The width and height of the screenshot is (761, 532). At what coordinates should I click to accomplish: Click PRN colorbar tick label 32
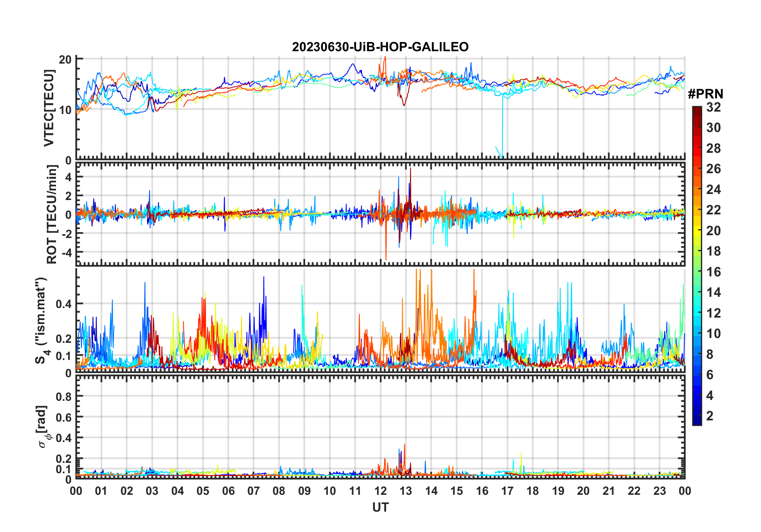(713, 107)
